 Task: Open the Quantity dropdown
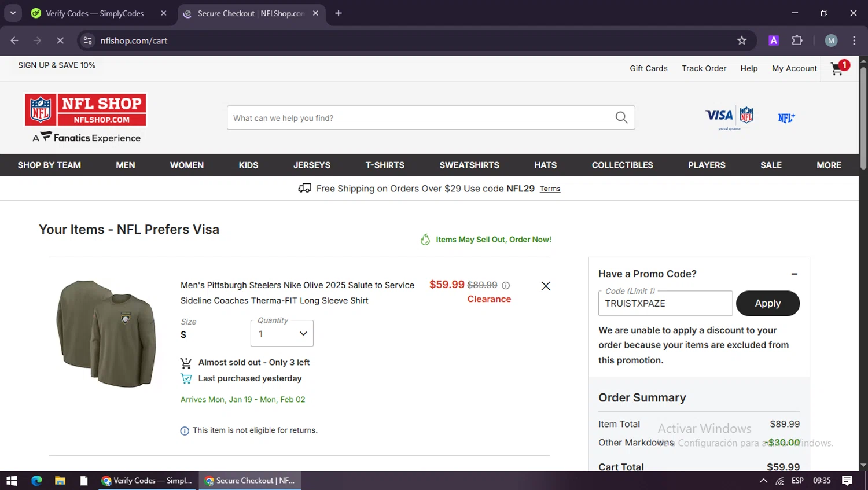tap(282, 334)
